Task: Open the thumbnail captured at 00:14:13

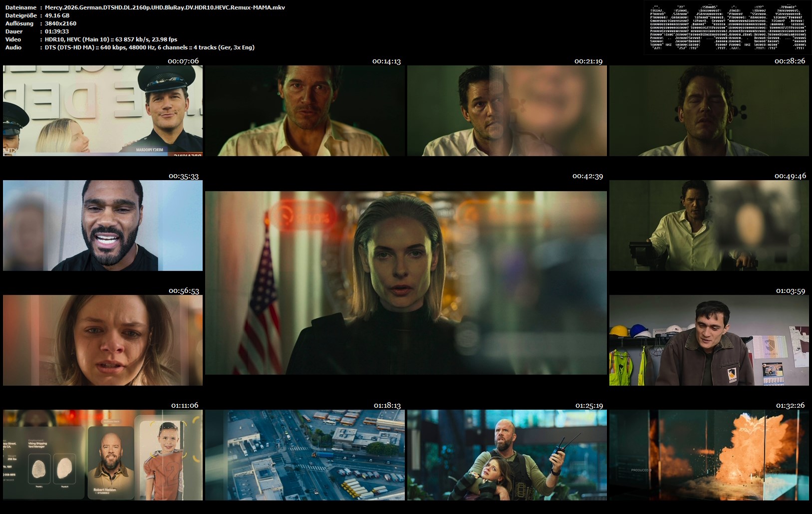Action: (305, 111)
